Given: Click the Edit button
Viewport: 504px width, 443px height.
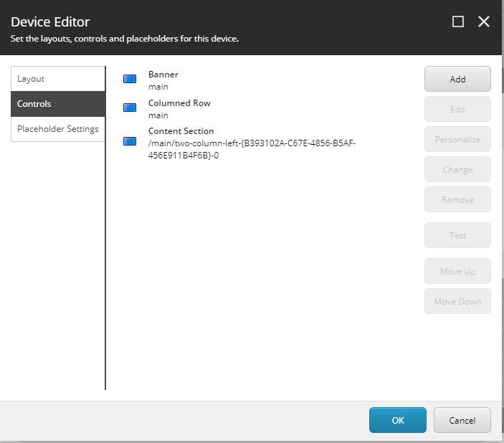Looking at the screenshot, I should pos(457,109).
